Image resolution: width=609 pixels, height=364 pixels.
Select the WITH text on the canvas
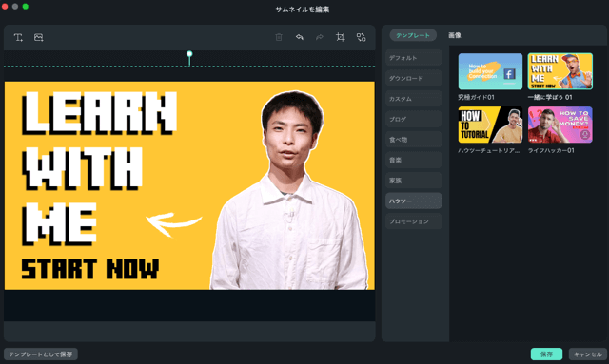(82, 168)
